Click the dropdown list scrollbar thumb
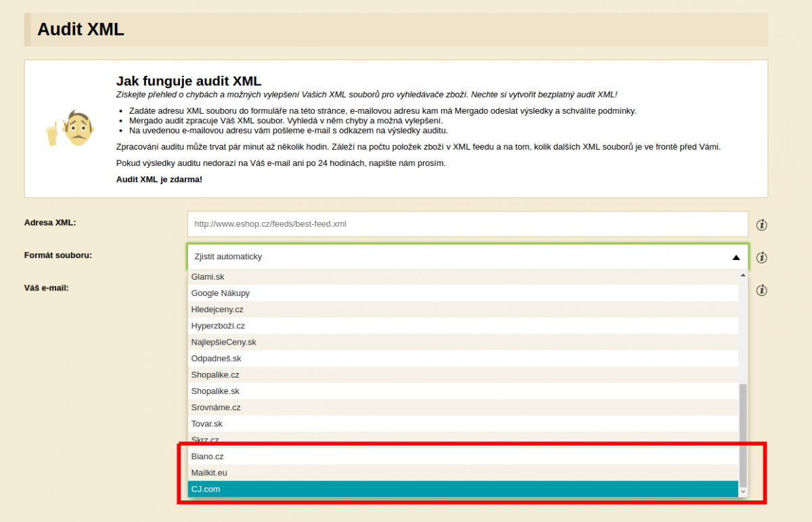812x522 pixels. pos(743,435)
